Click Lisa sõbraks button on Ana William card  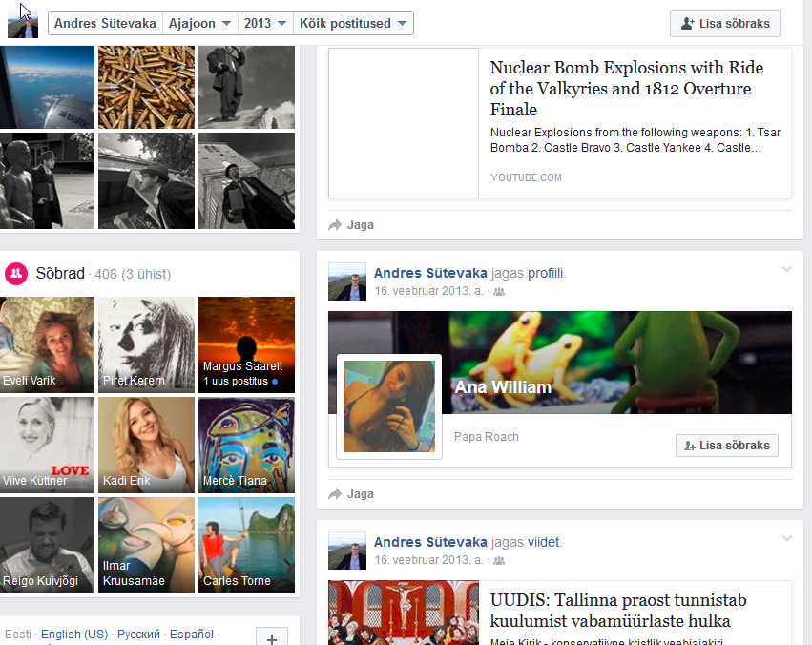coord(726,446)
